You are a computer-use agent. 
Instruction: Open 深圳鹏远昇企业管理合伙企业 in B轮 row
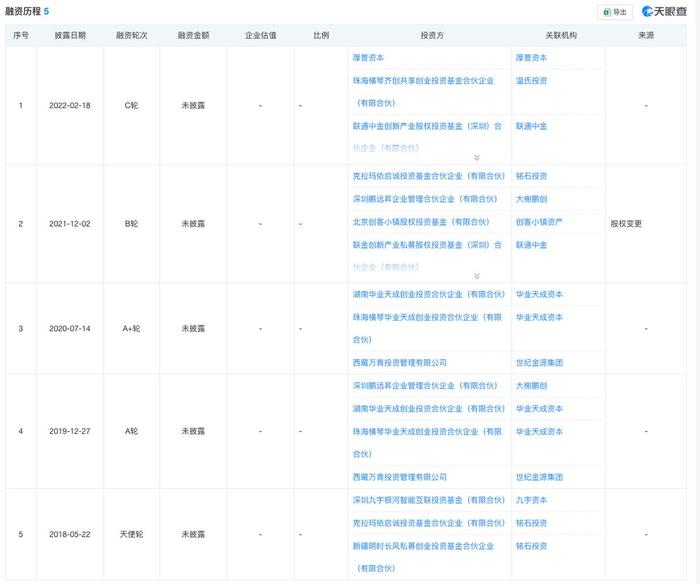click(x=425, y=199)
